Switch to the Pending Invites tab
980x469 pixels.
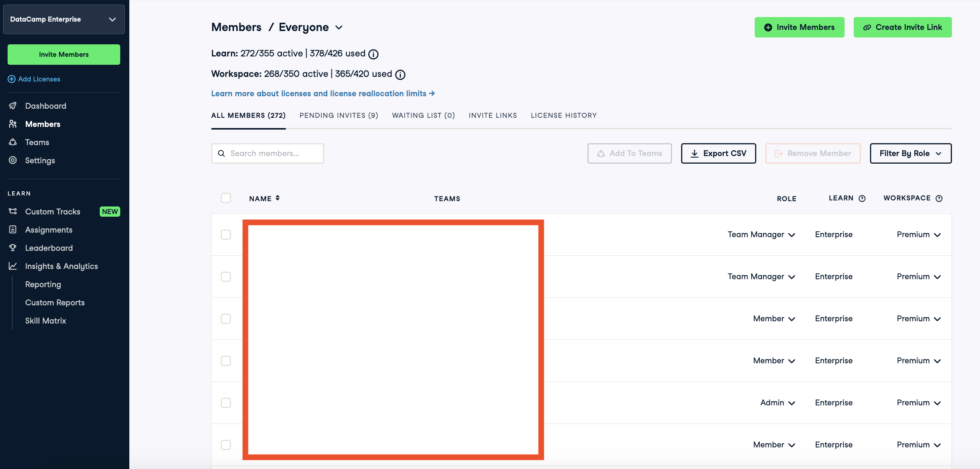pos(338,116)
